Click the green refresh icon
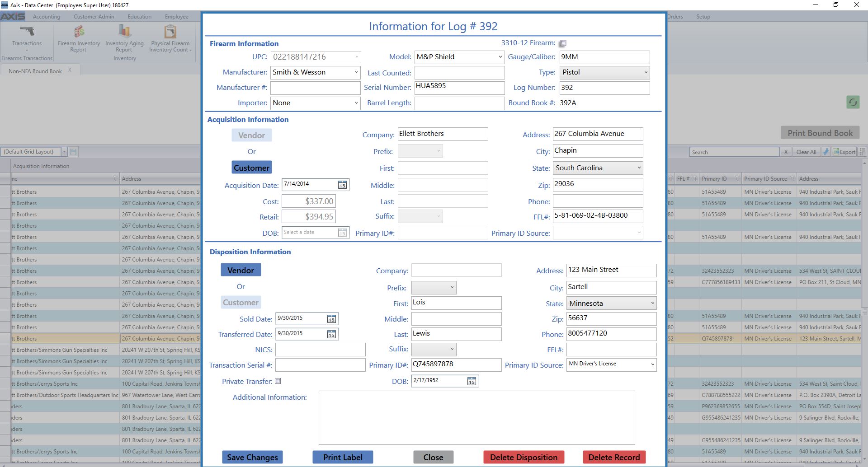Screen dimensions: 868x467 click(x=853, y=102)
